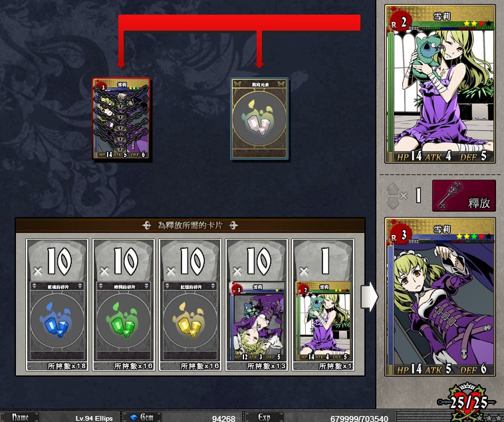This screenshot has height=422, width=504.
Task: Click the Name label in status bar
Action: (20, 417)
